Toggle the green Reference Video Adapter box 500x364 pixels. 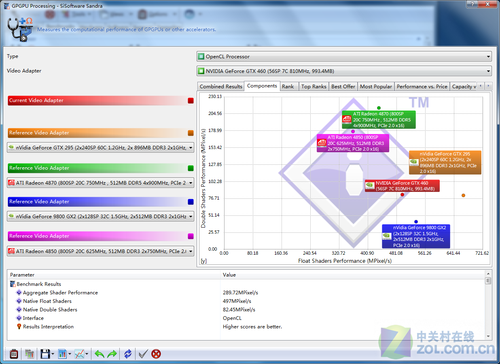191,168
